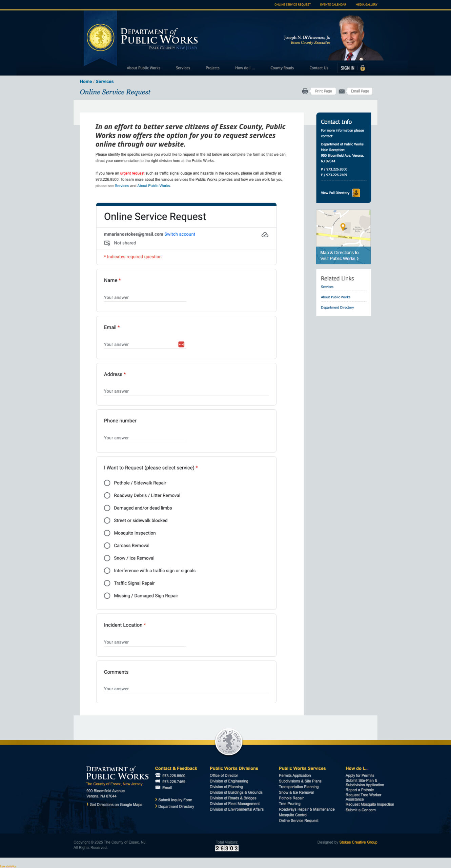
Task: Choose the Mosquito Inspection radio button
Action: [107, 533]
